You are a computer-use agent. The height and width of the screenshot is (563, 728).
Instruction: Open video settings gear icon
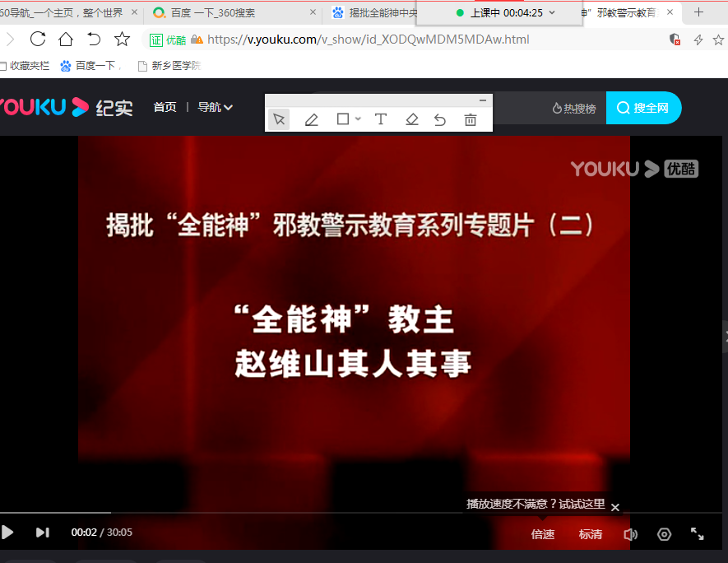click(664, 534)
